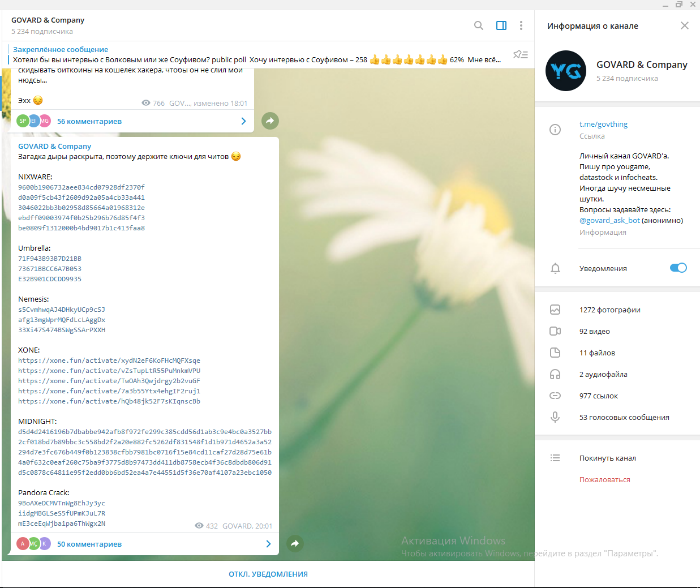Copy NIXWARE key 9600b1906732aee834cd07928df2370f

tap(81, 187)
